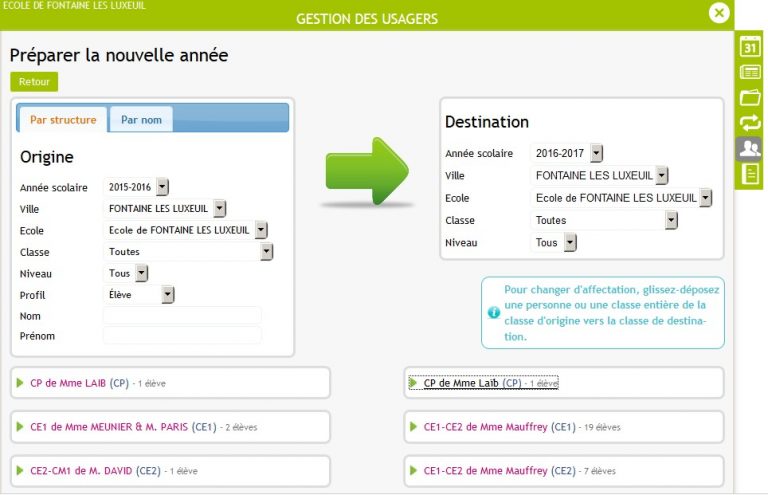
Task: Click the Nom input field
Action: tap(182, 316)
